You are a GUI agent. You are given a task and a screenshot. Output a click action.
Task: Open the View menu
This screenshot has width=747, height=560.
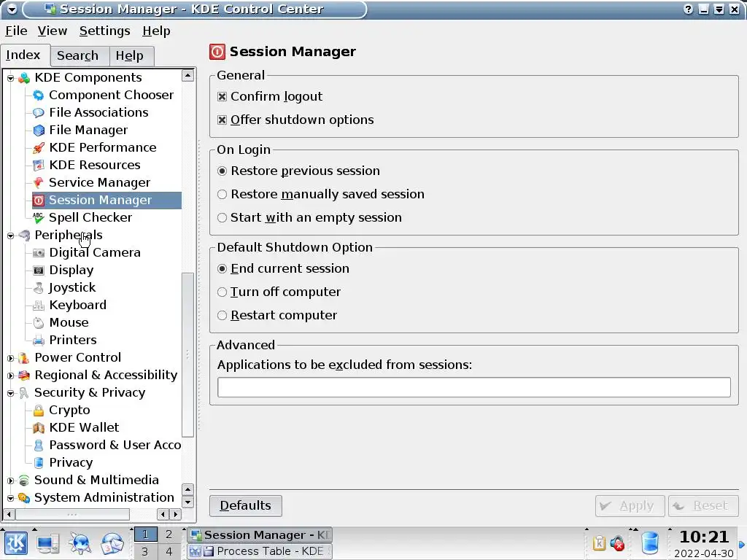point(53,31)
